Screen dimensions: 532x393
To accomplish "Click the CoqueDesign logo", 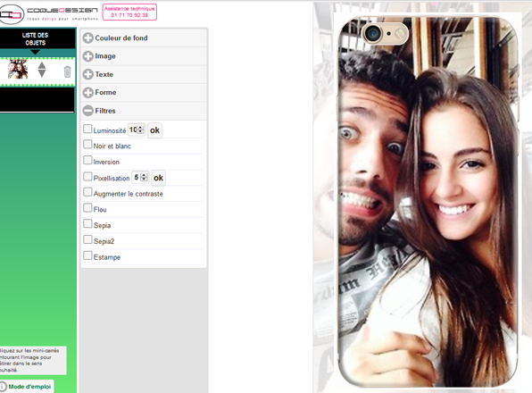I will [49, 13].
